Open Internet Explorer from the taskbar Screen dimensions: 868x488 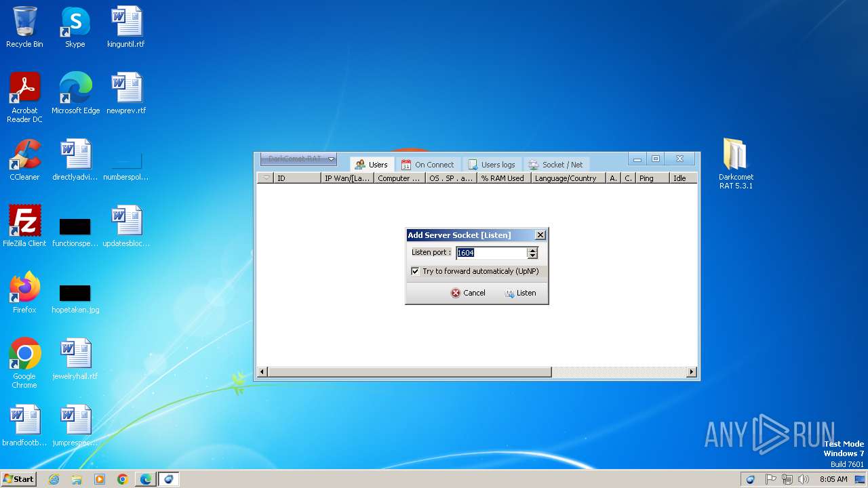(54, 479)
